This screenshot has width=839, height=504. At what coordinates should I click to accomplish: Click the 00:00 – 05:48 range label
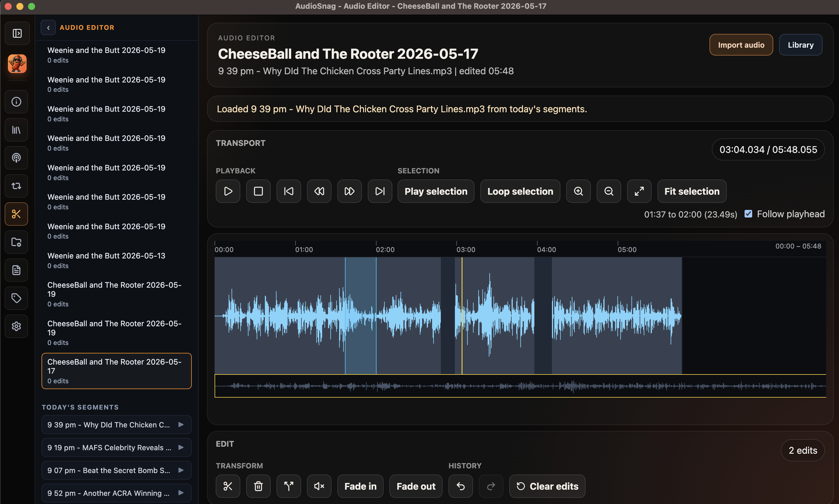(x=798, y=246)
